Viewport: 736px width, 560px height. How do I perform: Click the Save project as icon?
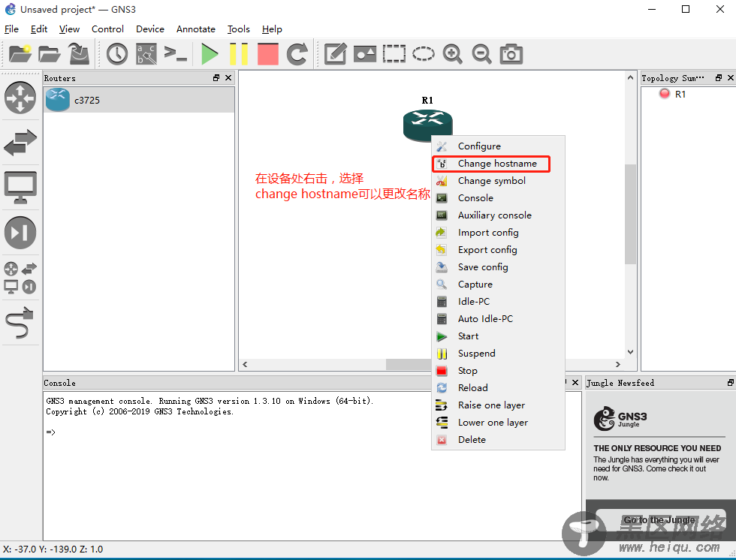(80, 54)
